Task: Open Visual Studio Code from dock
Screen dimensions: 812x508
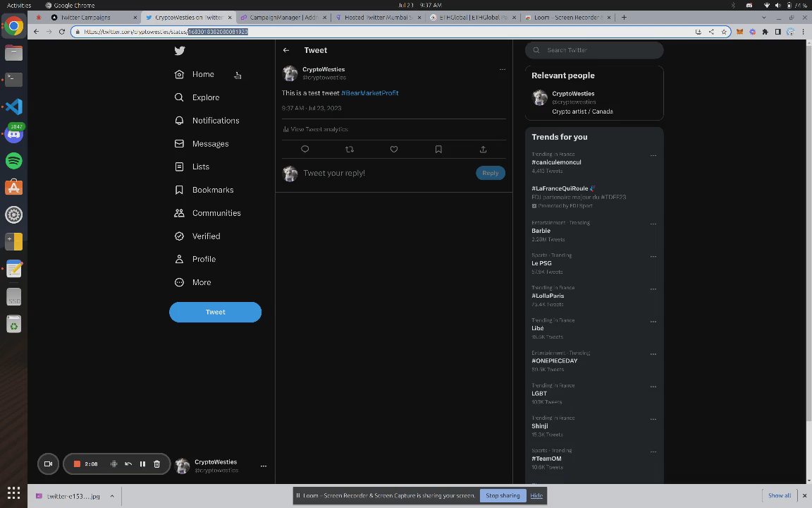Action: 14,107
